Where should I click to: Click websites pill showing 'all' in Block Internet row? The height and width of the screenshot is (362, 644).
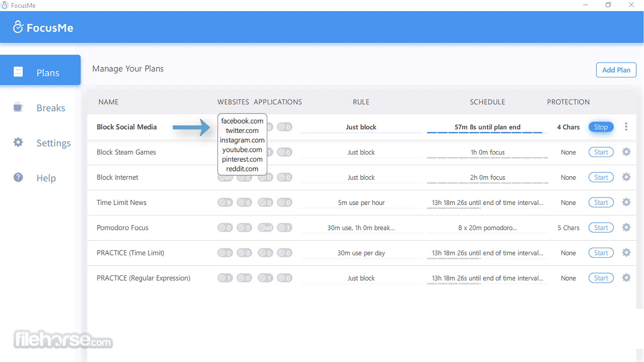225,178
